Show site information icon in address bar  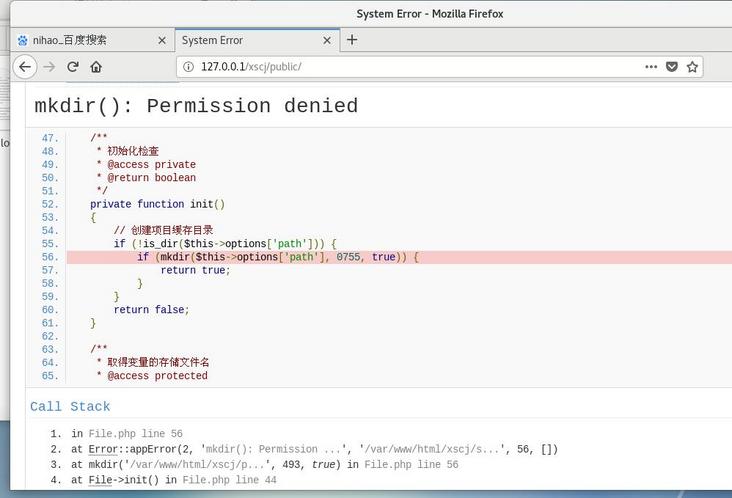[x=187, y=67]
